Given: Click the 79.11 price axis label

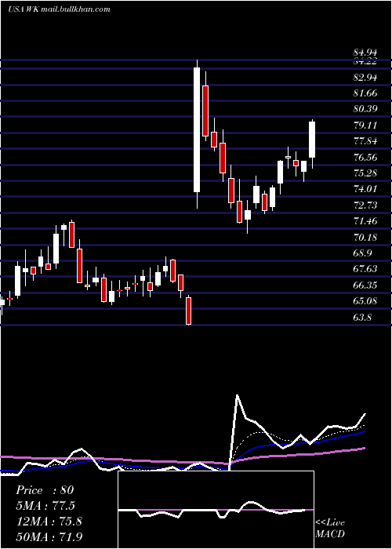Looking at the screenshot, I should pyautogui.click(x=365, y=125).
